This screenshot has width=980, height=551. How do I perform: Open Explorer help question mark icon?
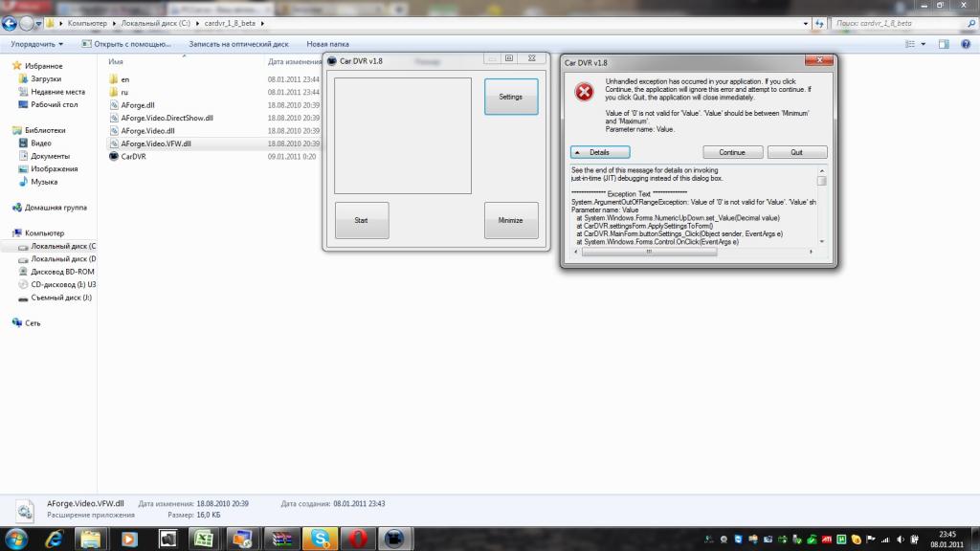966,44
